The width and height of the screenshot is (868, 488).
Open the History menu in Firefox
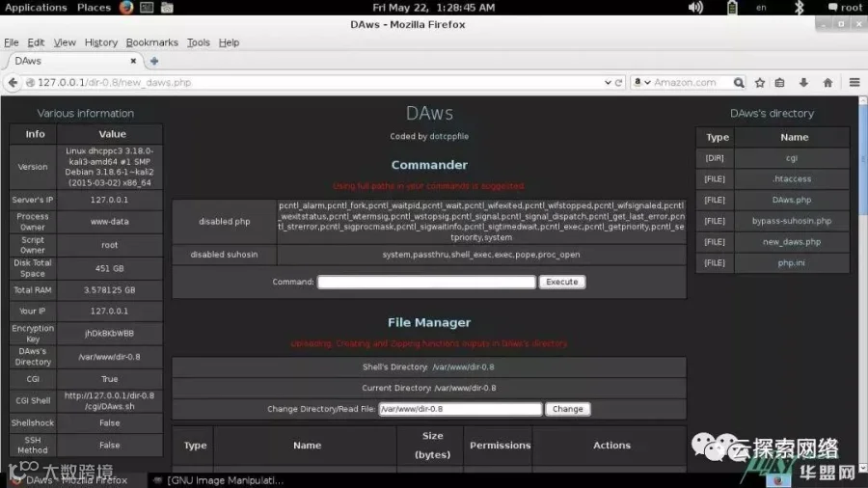coord(100,42)
